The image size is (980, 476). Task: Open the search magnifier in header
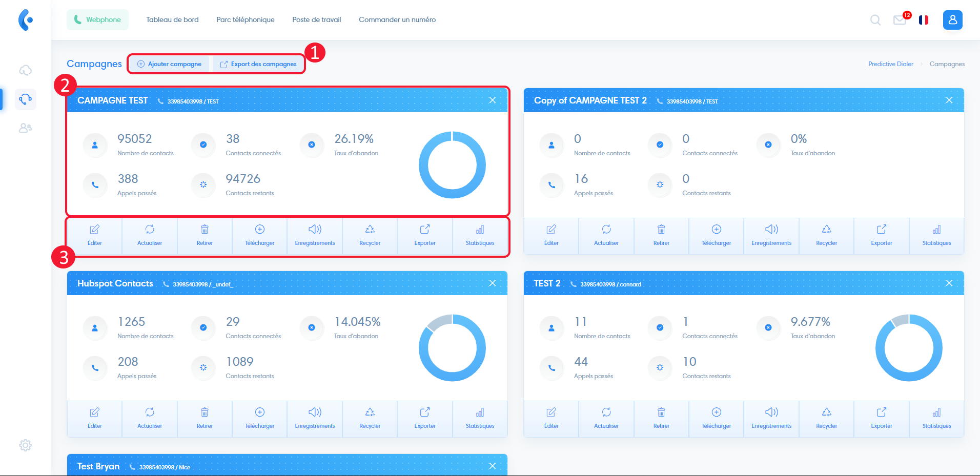click(x=875, y=20)
